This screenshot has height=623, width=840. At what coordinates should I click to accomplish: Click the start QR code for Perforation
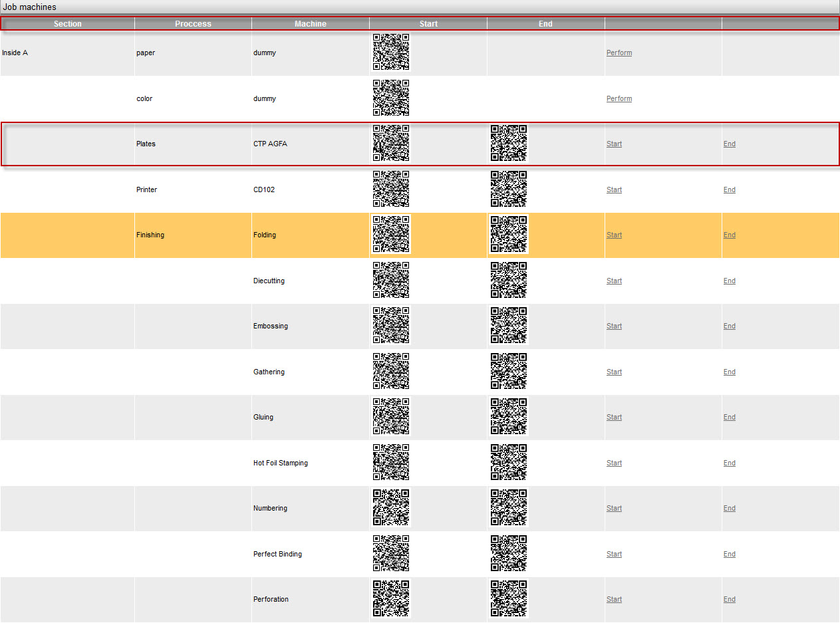[x=391, y=598]
